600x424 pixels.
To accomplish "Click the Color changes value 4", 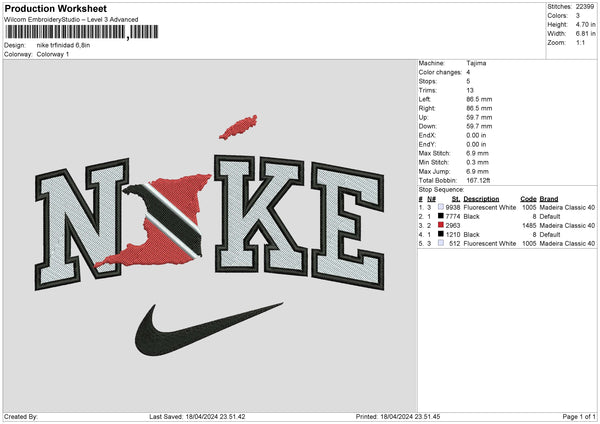I will tap(468, 72).
